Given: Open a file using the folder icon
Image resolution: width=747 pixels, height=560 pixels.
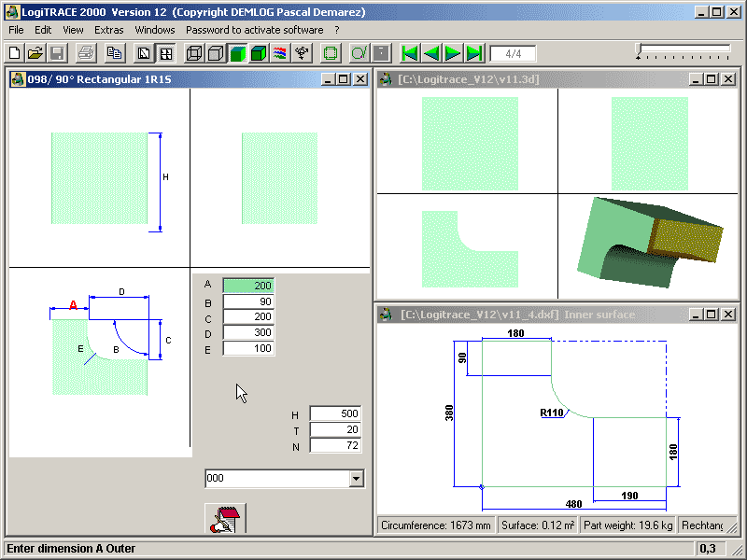Looking at the screenshot, I should 35,53.
